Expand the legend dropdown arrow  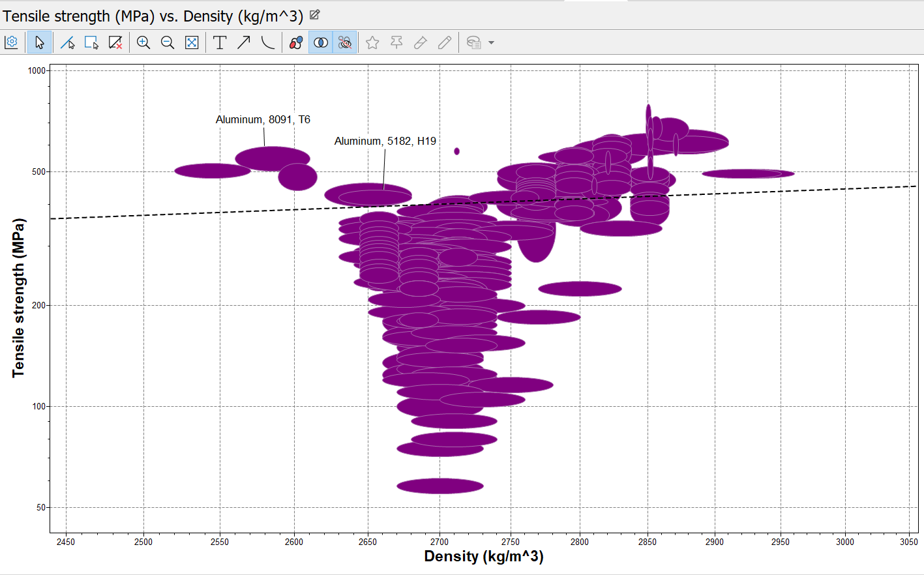tap(492, 43)
